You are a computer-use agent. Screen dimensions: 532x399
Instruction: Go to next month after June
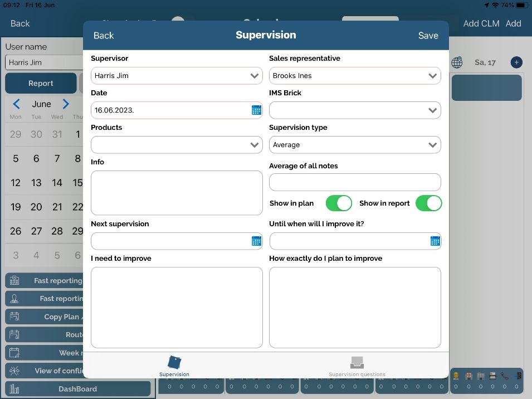pos(66,104)
